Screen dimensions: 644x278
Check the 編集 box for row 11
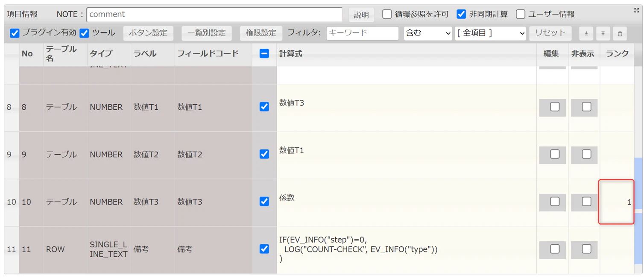point(555,249)
